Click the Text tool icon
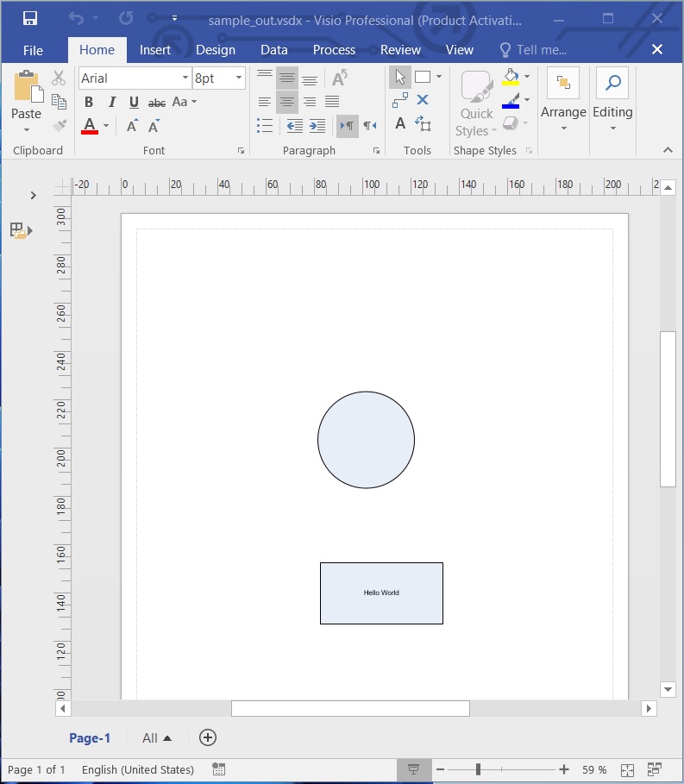Viewport: 684px width, 784px height. tap(399, 124)
